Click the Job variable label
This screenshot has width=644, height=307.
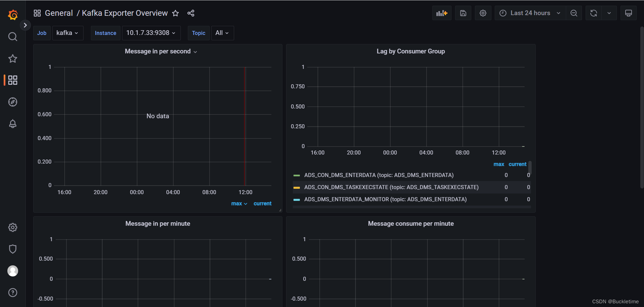coord(42,33)
